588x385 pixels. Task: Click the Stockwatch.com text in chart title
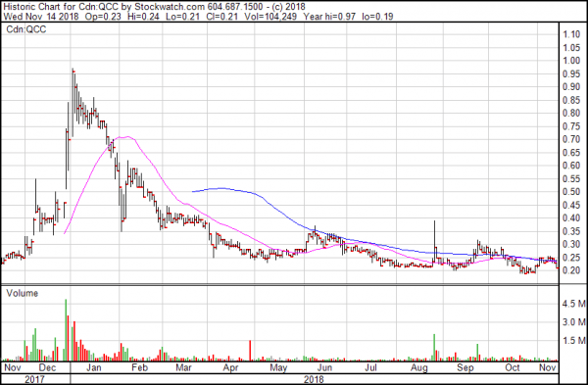(x=170, y=7)
